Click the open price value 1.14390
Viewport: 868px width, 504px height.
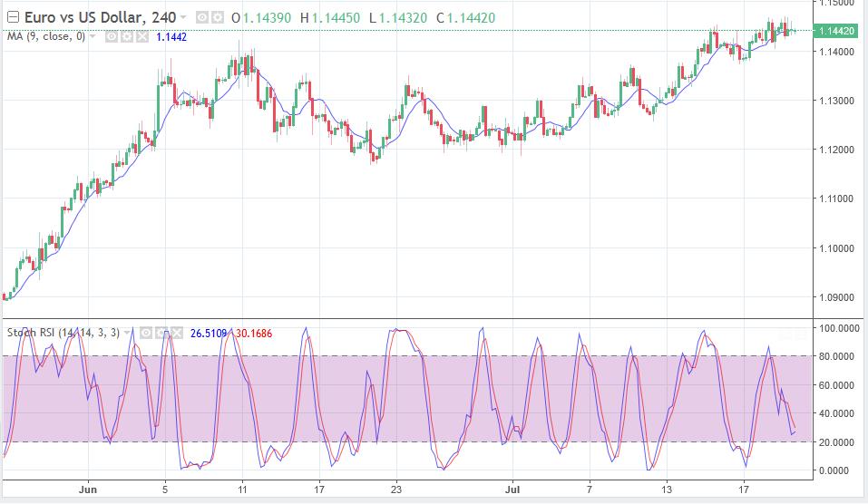[268, 18]
